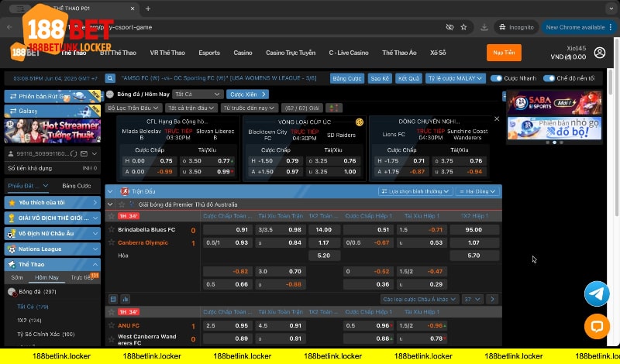Image resolution: width=620 pixels, height=364 pixels.
Task: Click the Kết Quả results button
Action: pos(408,78)
